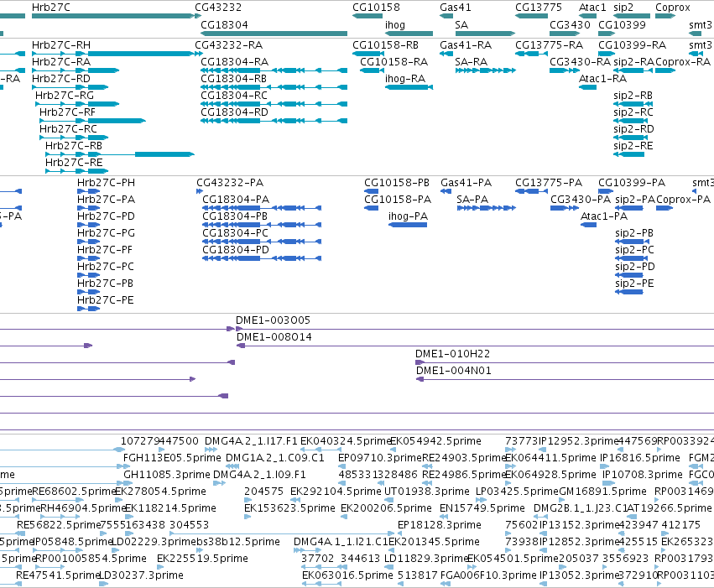
Task: Click protein CG18304-PA
Action: [x=262, y=208]
